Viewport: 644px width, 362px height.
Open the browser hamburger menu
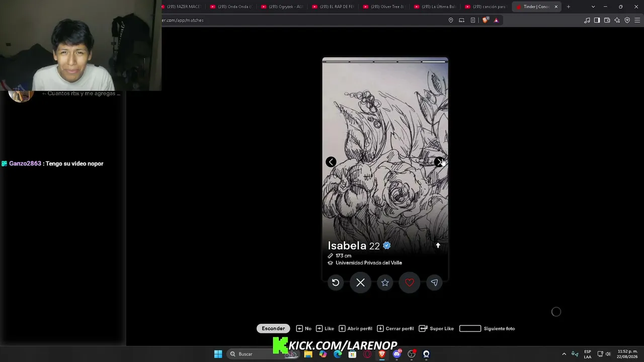637,20
